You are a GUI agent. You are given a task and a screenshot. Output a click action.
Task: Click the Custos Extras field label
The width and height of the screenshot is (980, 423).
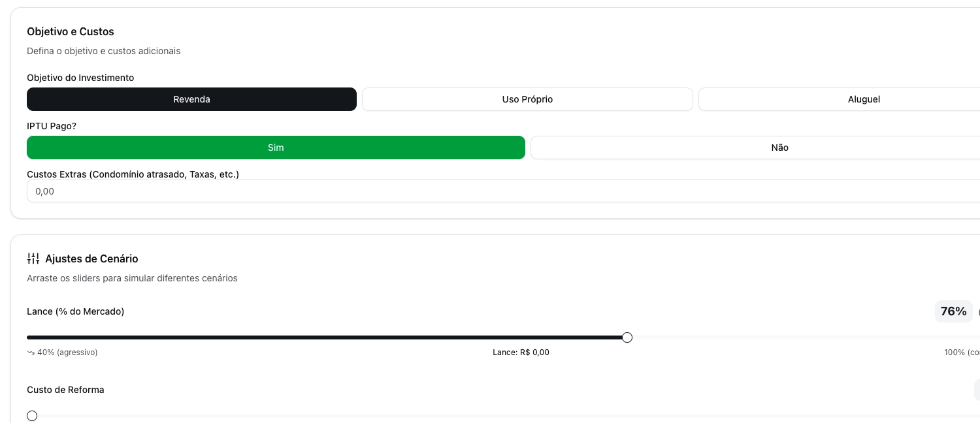[x=133, y=174]
